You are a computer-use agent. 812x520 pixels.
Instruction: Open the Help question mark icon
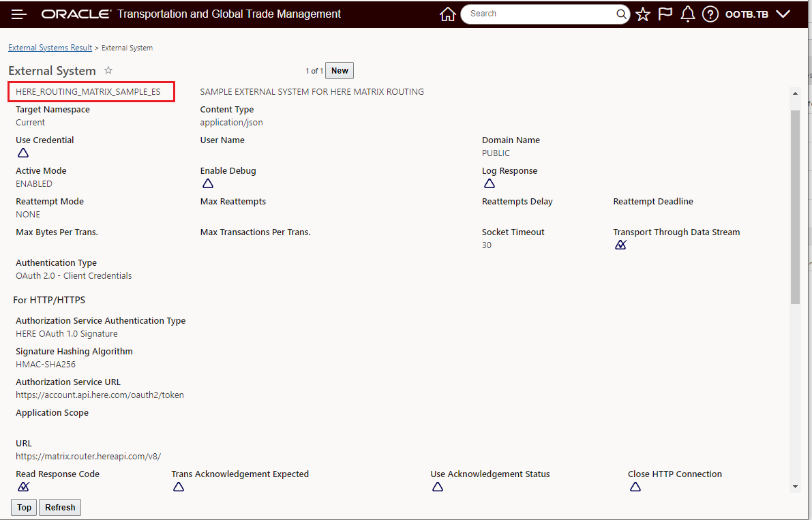[x=710, y=14]
